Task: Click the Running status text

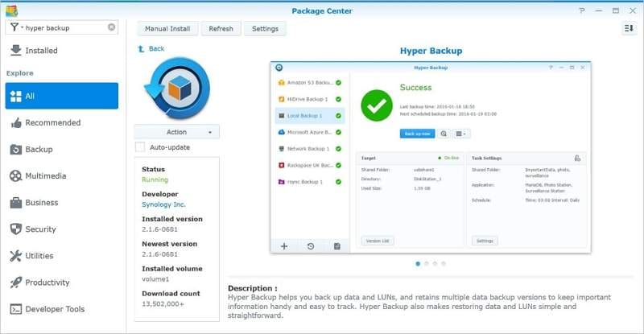Action: [155, 179]
